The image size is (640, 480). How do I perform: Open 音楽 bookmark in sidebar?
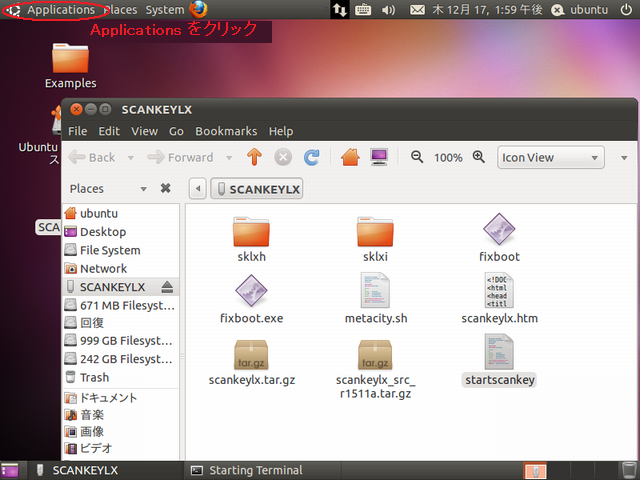tap(121, 415)
